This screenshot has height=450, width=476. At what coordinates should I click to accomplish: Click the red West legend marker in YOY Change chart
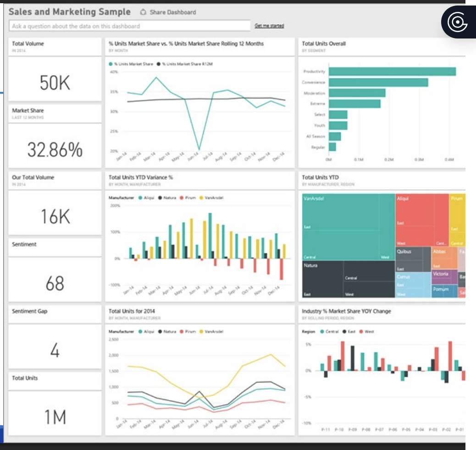[x=361, y=331]
